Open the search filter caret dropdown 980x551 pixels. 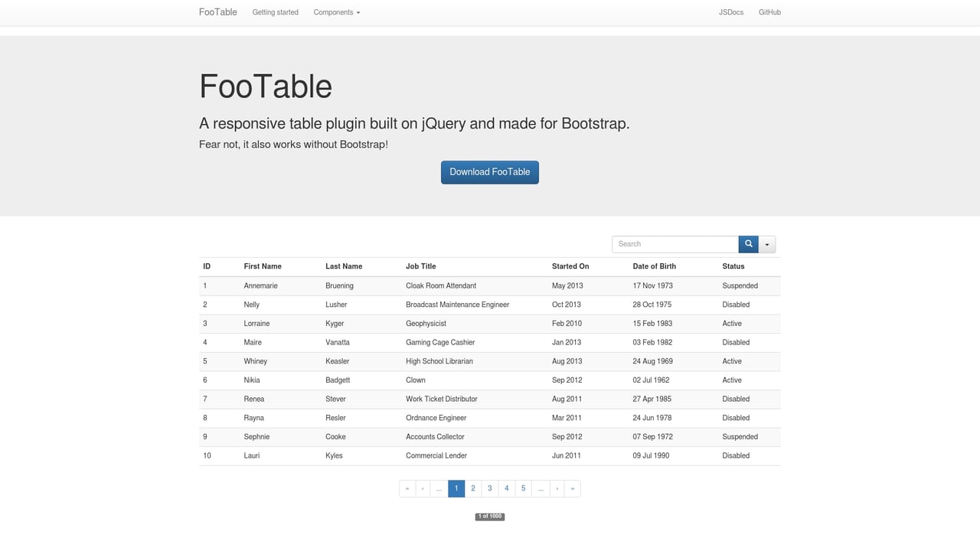(x=767, y=243)
